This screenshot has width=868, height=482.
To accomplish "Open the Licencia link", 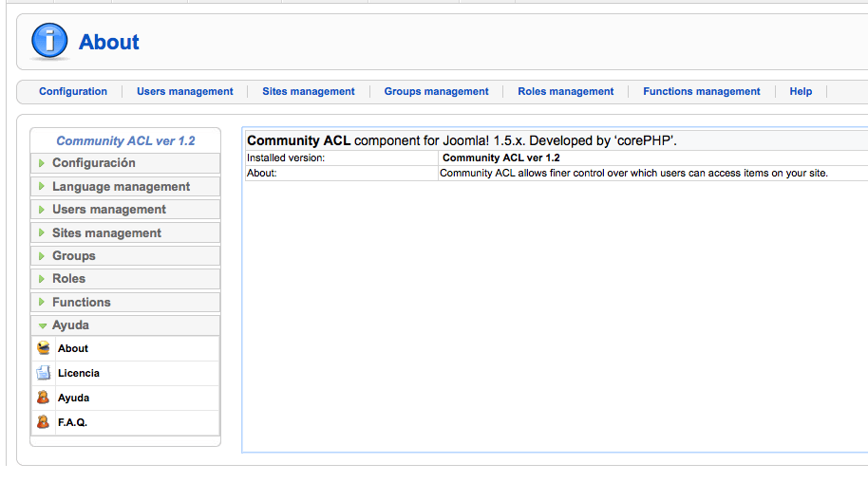I will coord(79,373).
